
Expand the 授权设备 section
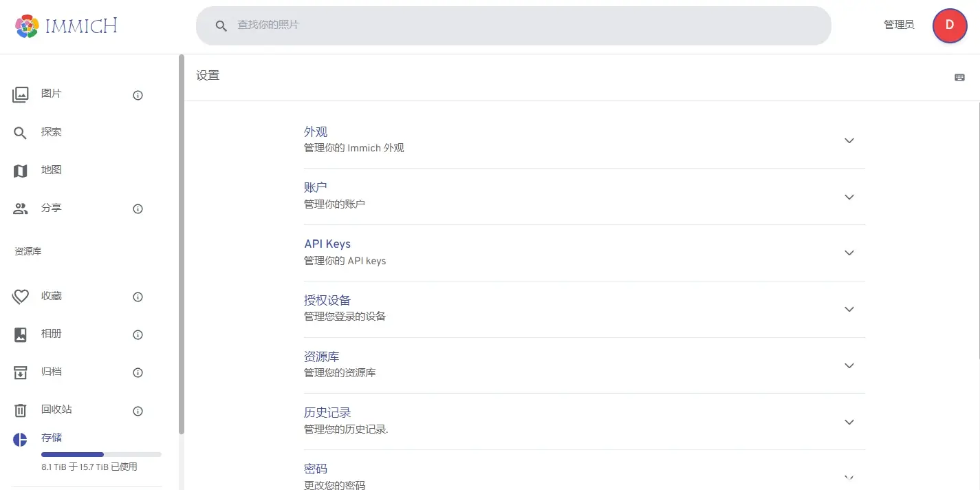(x=849, y=309)
